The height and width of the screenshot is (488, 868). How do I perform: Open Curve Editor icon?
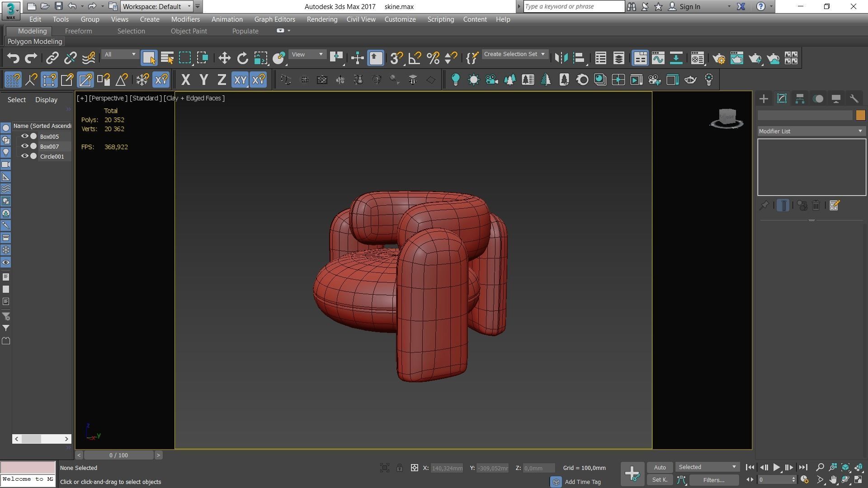coord(658,58)
